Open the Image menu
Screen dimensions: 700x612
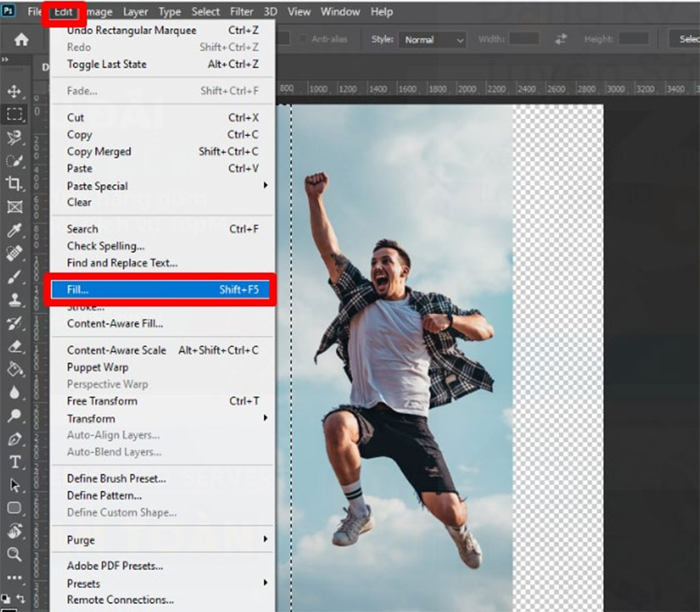point(98,12)
